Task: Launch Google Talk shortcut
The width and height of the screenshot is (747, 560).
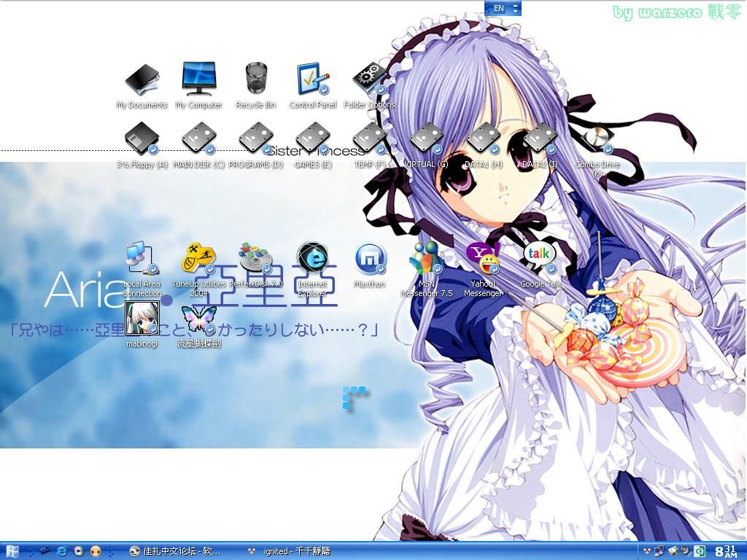Action: point(541,265)
